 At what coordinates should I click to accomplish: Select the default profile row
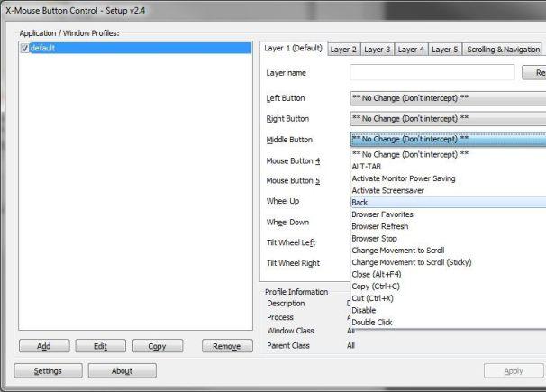(x=135, y=48)
